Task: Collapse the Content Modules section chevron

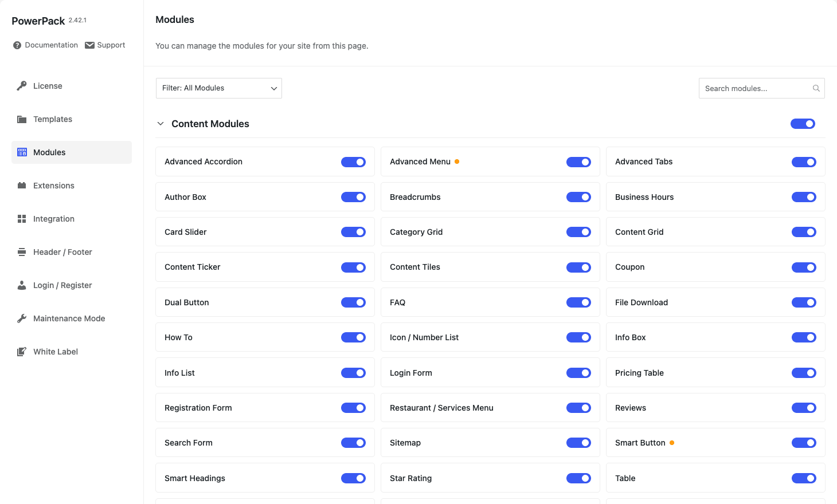Action: (x=161, y=124)
